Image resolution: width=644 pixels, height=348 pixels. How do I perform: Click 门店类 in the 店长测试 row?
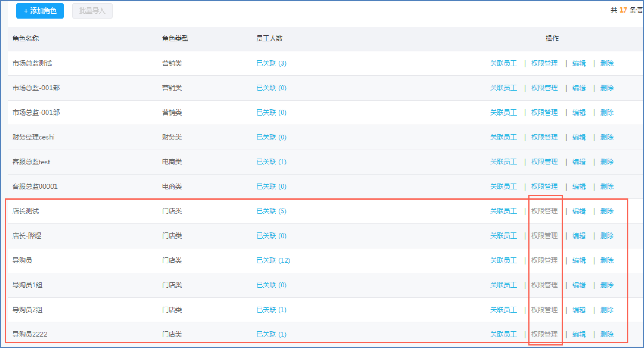tap(172, 212)
